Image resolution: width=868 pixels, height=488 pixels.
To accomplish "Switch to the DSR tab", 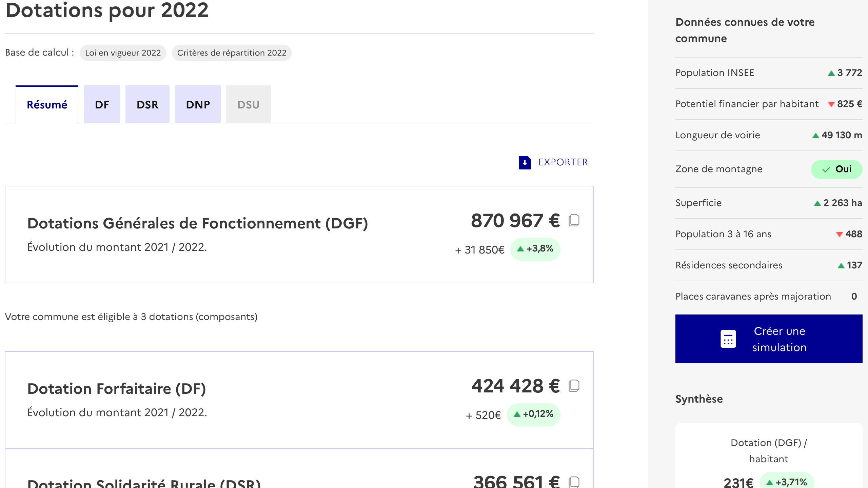I will [147, 104].
